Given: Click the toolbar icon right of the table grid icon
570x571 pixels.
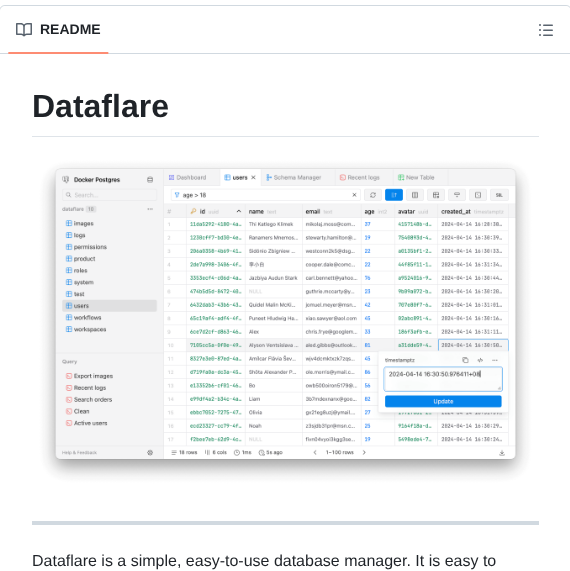Looking at the screenshot, I should pyautogui.click(x=457, y=195).
